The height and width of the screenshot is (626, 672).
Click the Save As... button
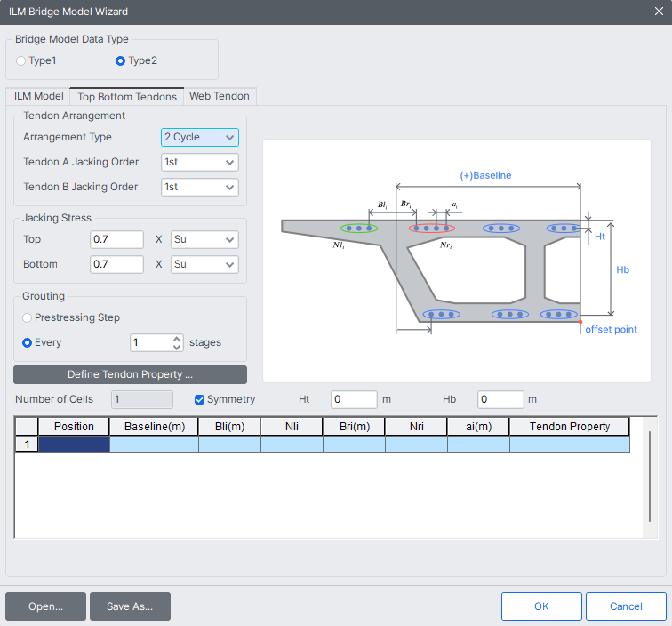[130, 606]
